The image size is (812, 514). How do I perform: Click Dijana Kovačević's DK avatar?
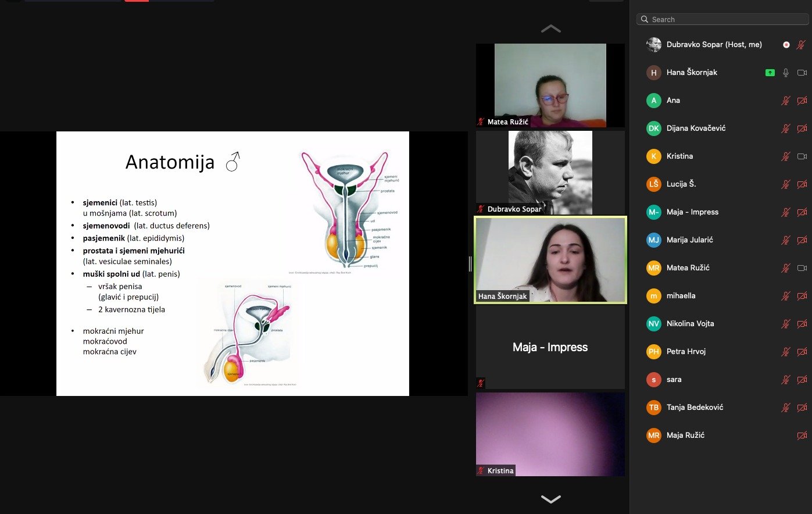tap(654, 128)
